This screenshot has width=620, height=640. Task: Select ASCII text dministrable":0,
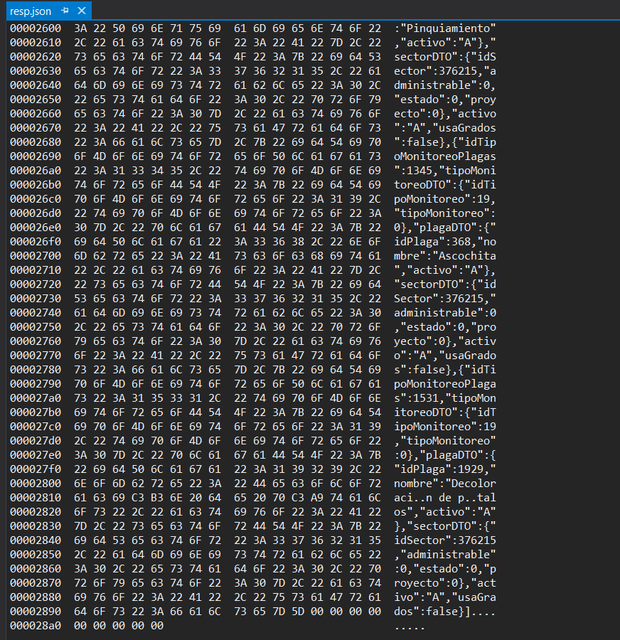click(x=445, y=85)
